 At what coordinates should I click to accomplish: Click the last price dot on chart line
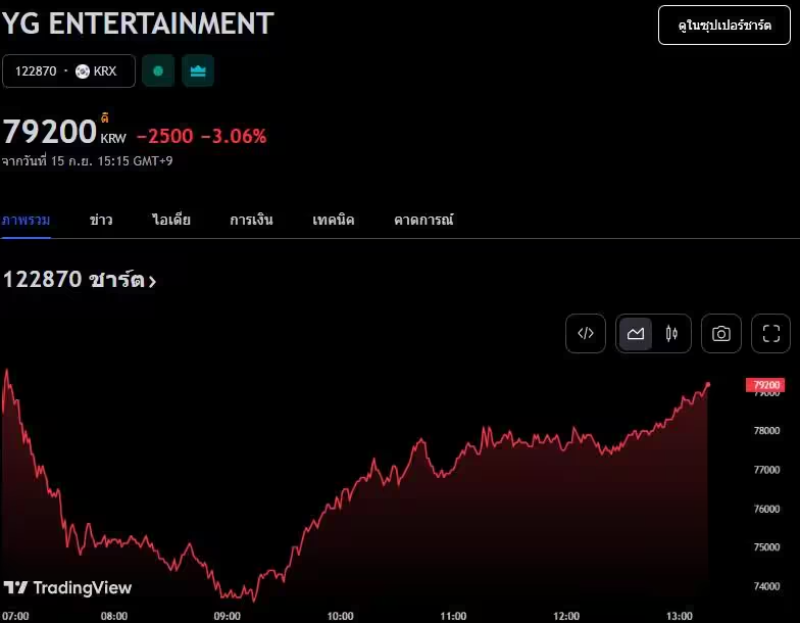tap(708, 384)
